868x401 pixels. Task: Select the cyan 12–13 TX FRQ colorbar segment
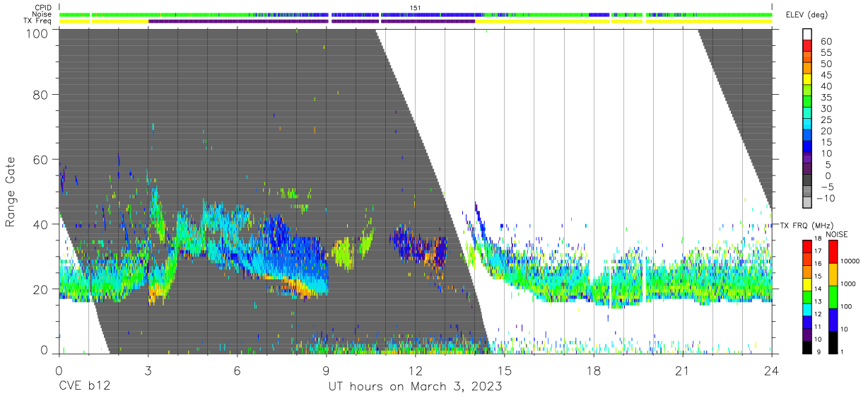pyautogui.click(x=807, y=309)
